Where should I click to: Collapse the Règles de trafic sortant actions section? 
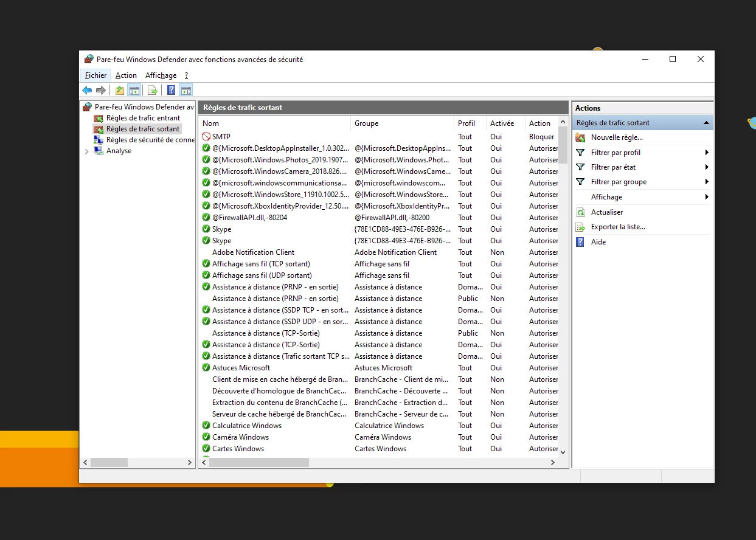click(x=706, y=123)
